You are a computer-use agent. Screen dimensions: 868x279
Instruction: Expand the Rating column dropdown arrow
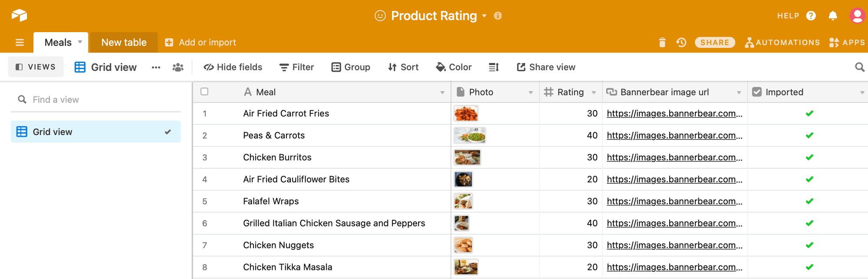point(594,93)
